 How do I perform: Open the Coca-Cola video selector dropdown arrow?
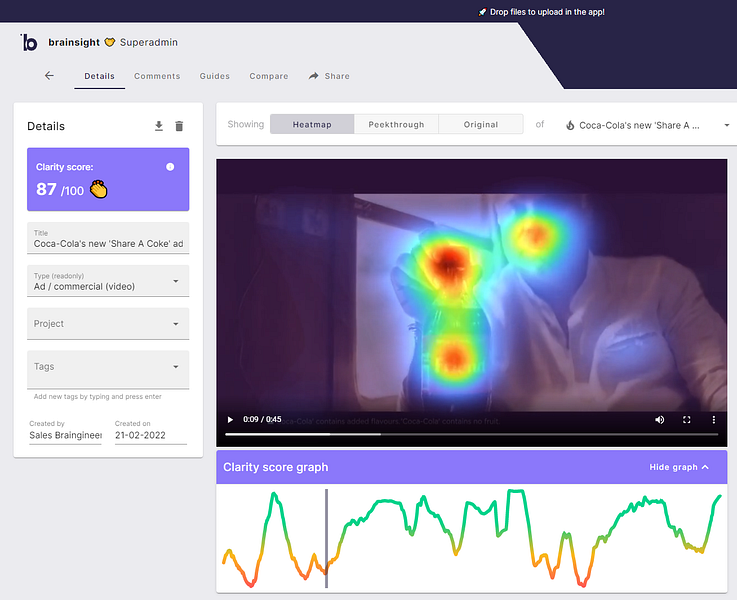(727, 125)
